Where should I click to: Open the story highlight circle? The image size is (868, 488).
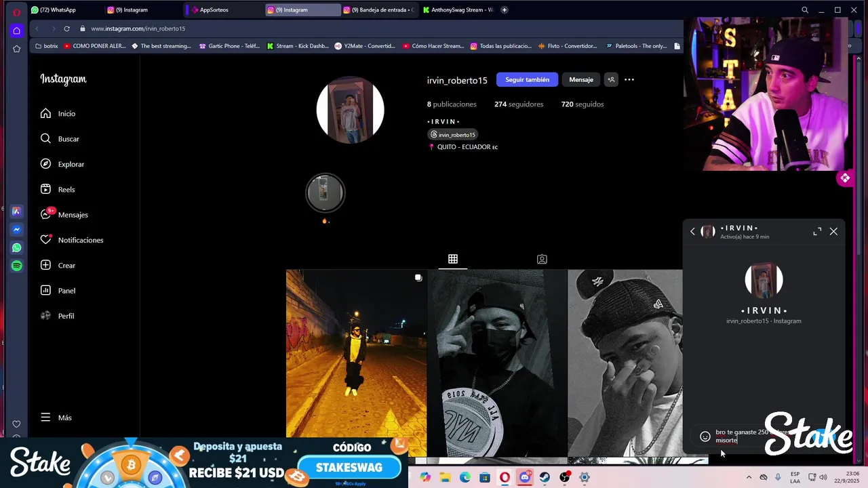pos(325,192)
